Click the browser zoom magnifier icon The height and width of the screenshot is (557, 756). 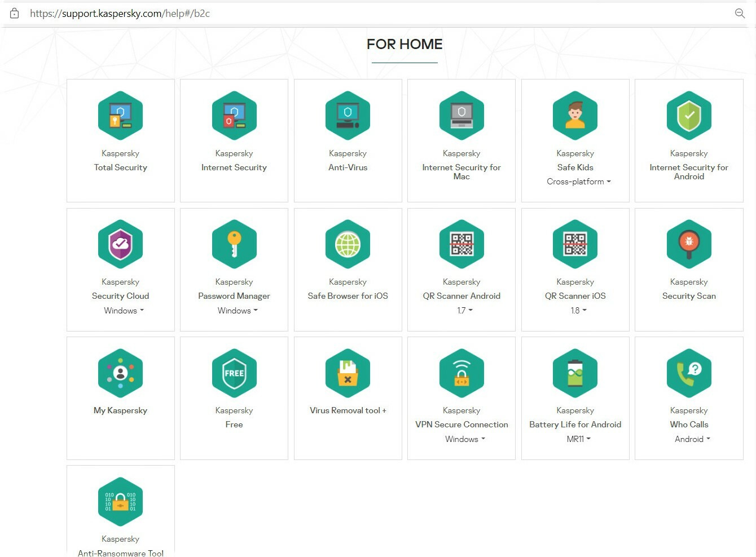pos(740,13)
